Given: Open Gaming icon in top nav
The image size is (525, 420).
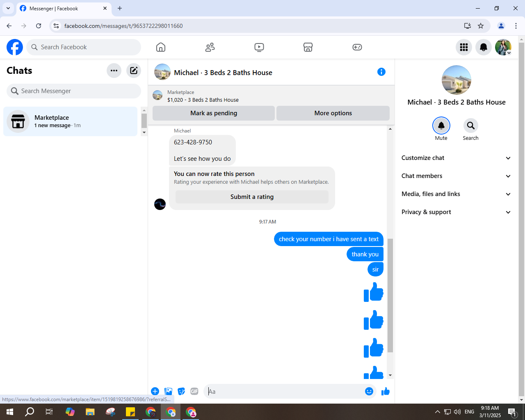Looking at the screenshot, I should click(x=357, y=47).
